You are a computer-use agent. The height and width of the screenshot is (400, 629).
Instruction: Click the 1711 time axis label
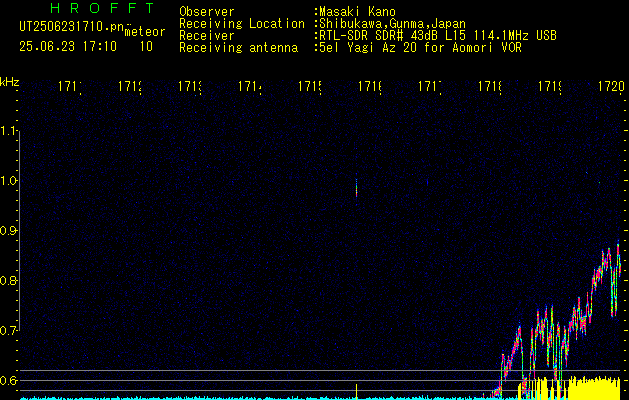70,86
